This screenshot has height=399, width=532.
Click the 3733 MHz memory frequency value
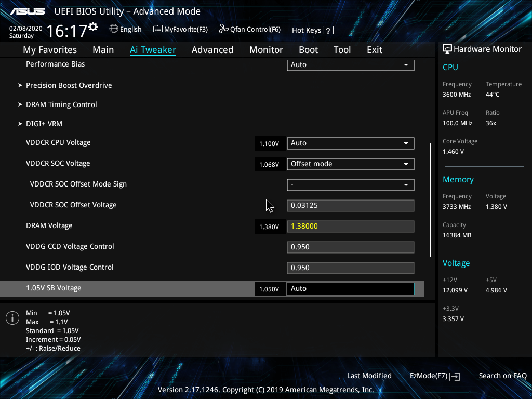pyautogui.click(x=457, y=207)
